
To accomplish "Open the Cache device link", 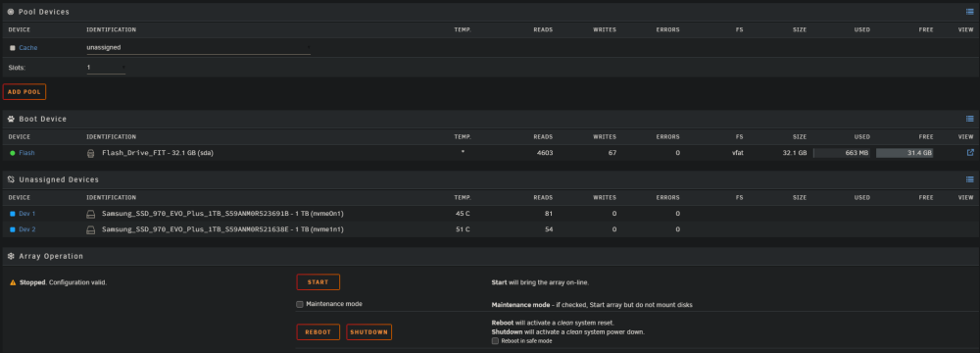I will pyautogui.click(x=28, y=48).
